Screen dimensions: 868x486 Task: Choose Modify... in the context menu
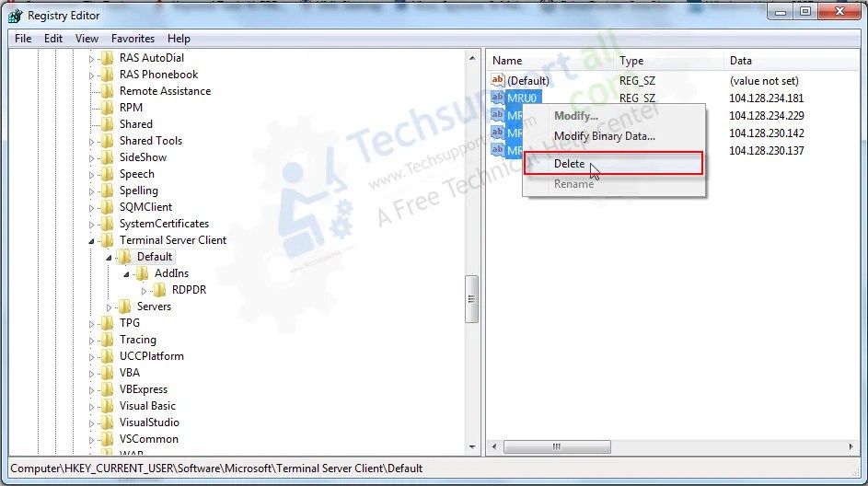point(613,116)
